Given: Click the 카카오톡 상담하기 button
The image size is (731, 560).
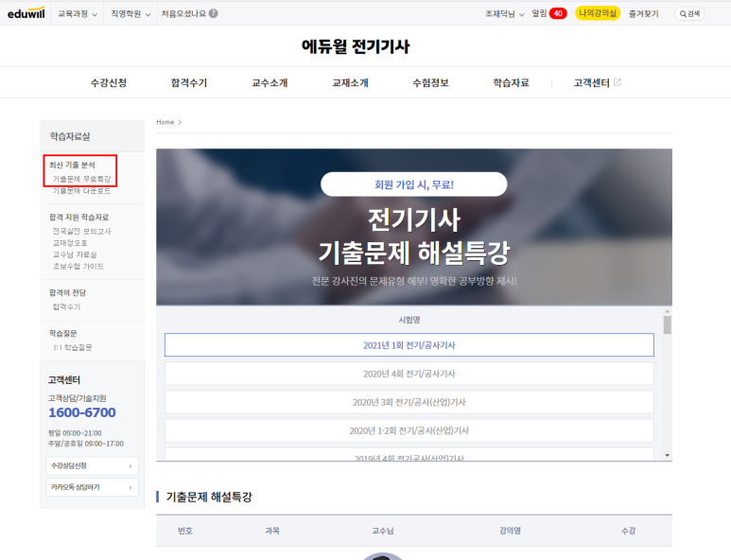Looking at the screenshot, I should [93, 487].
